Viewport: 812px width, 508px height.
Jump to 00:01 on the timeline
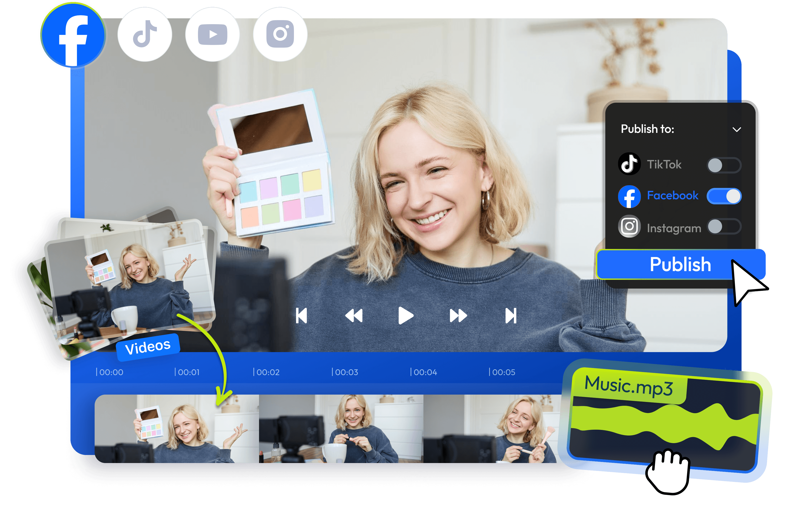point(187,372)
